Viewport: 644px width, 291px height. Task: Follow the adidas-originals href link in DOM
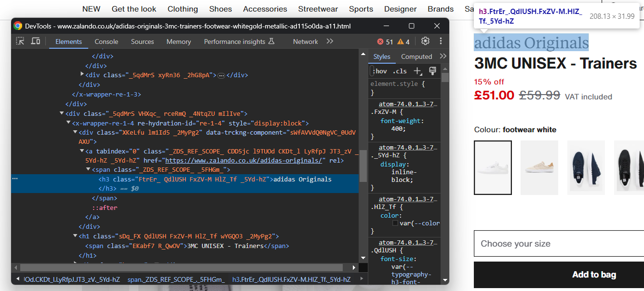point(243,160)
